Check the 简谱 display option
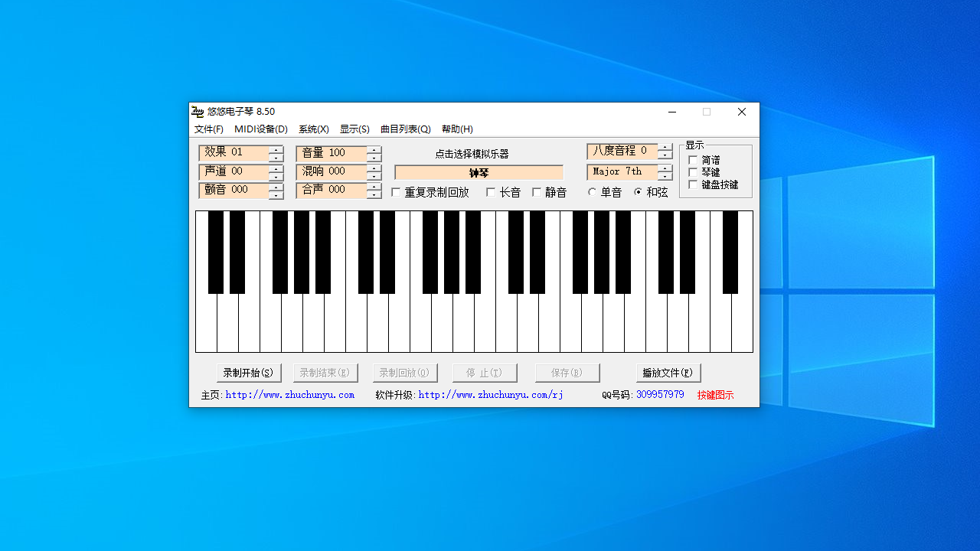This screenshot has width=980, height=551. (x=691, y=160)
